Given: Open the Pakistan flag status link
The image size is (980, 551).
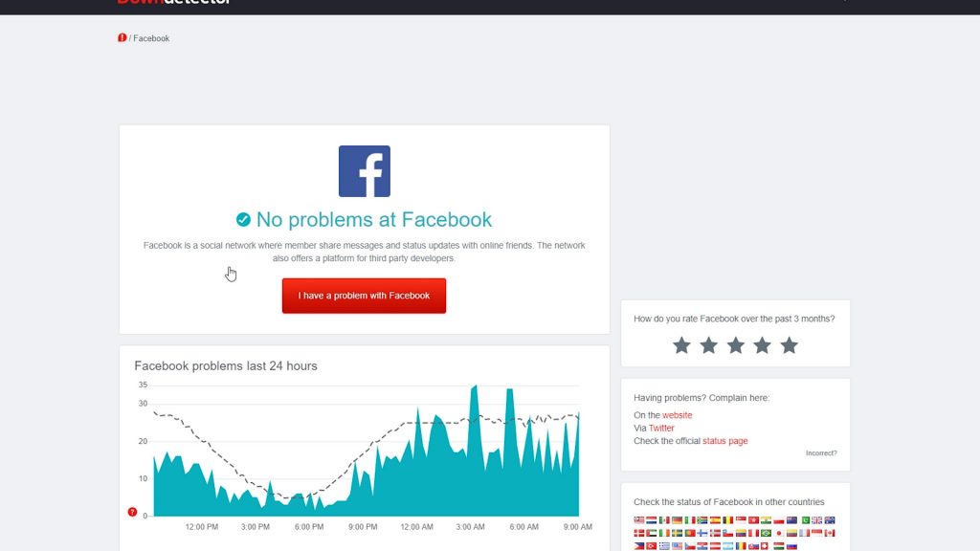Looking at the screenshot, I should coord(806,520).
